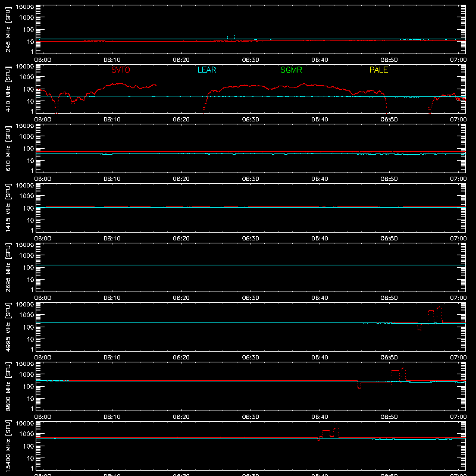Click 06:50 time label under 4995 MHz panel
The height and width of the screenshot is (476, 476).
[x=389, y=358]
